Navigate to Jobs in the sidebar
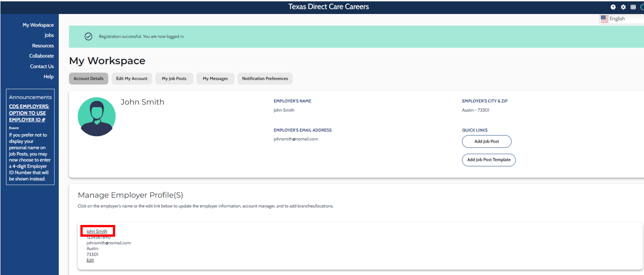The height and width of the screenshot is (275, 644). coord(49,35)
